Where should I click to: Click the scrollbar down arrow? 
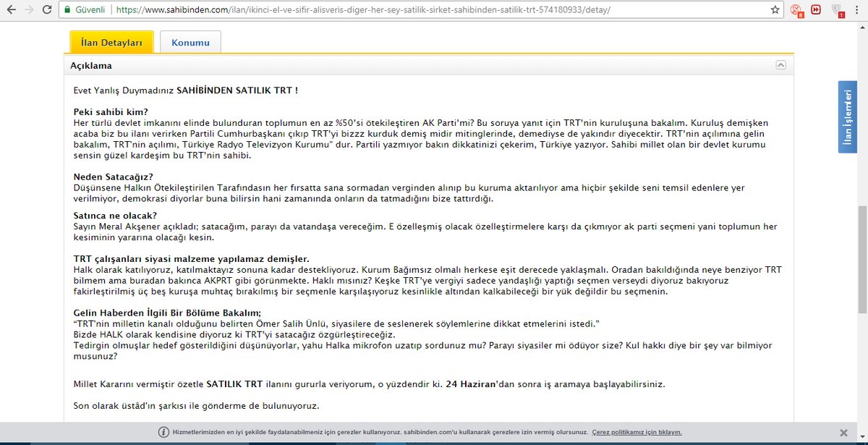[x=861, y=438]
